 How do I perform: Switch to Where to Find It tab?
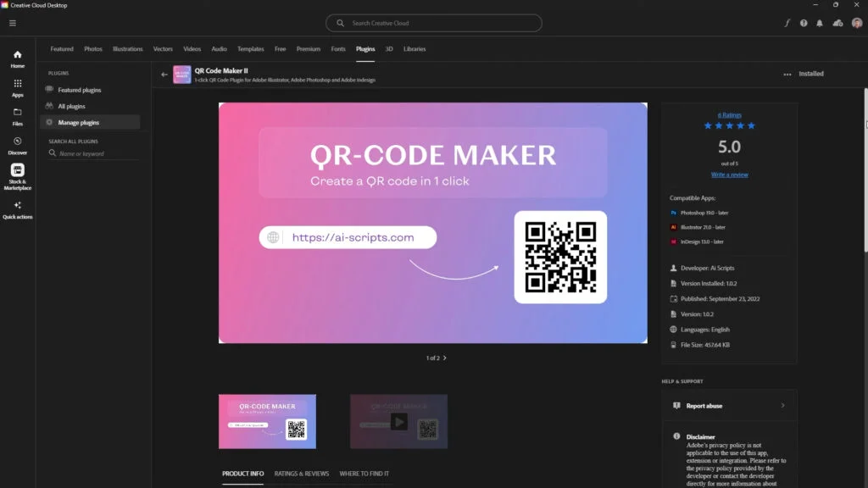pyautogui.click(x=364, y=474)
